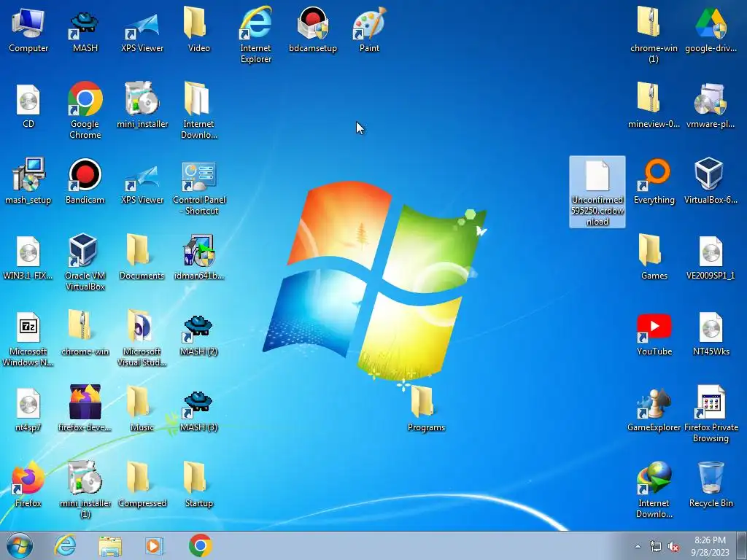Select the Unconfirmed 595250.crdownload file

point(597,192)
